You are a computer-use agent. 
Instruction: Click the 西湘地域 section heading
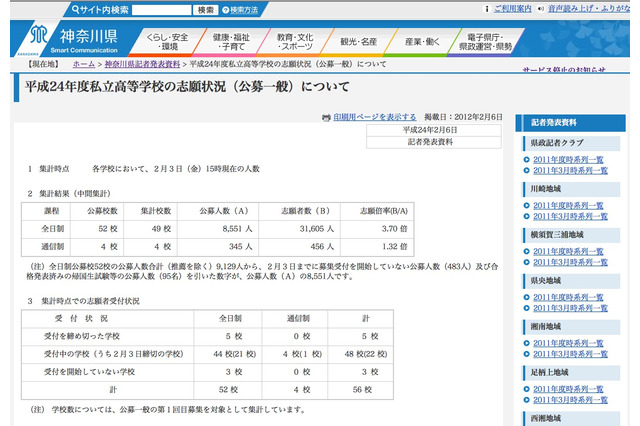point(572,419)
